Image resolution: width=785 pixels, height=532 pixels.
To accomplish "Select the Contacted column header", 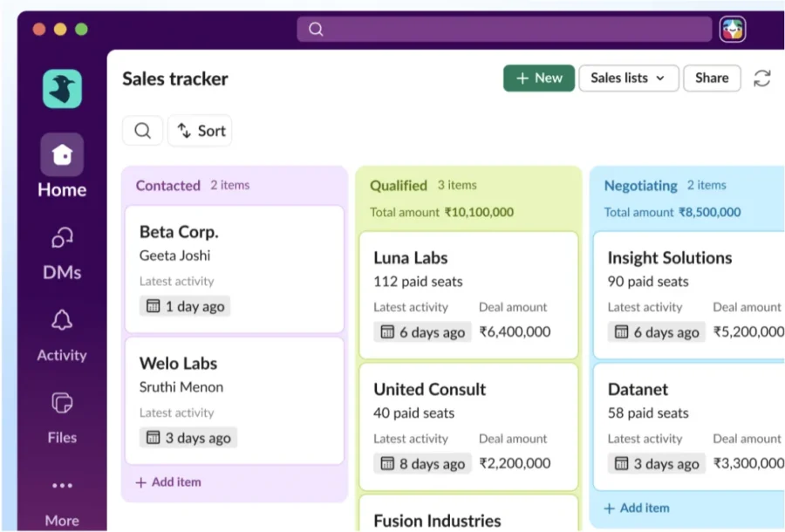I will coord(168,186).
